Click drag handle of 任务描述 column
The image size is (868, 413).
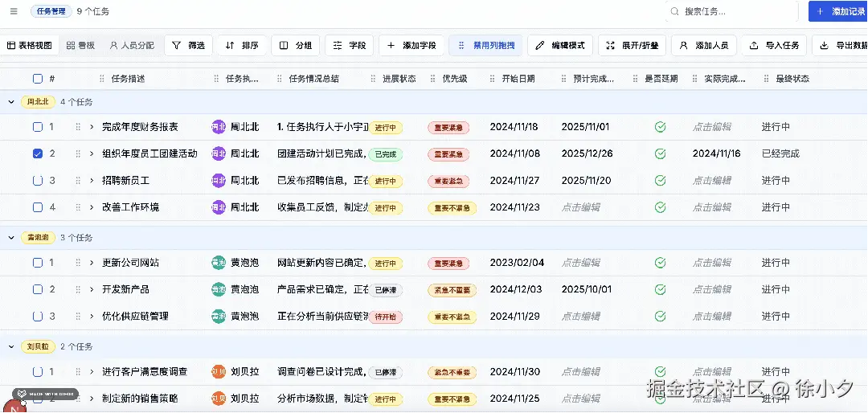click(102, 79)
